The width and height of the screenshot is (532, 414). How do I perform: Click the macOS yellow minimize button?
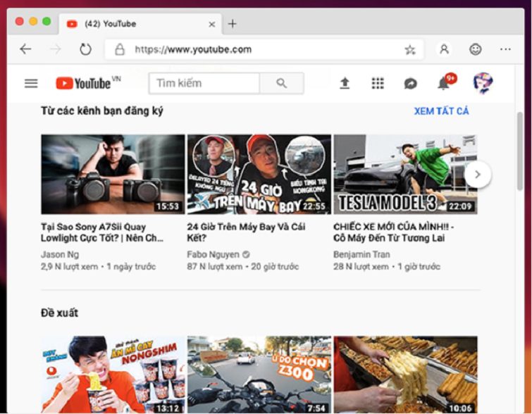pyautogui.click(x=33, y=22)
